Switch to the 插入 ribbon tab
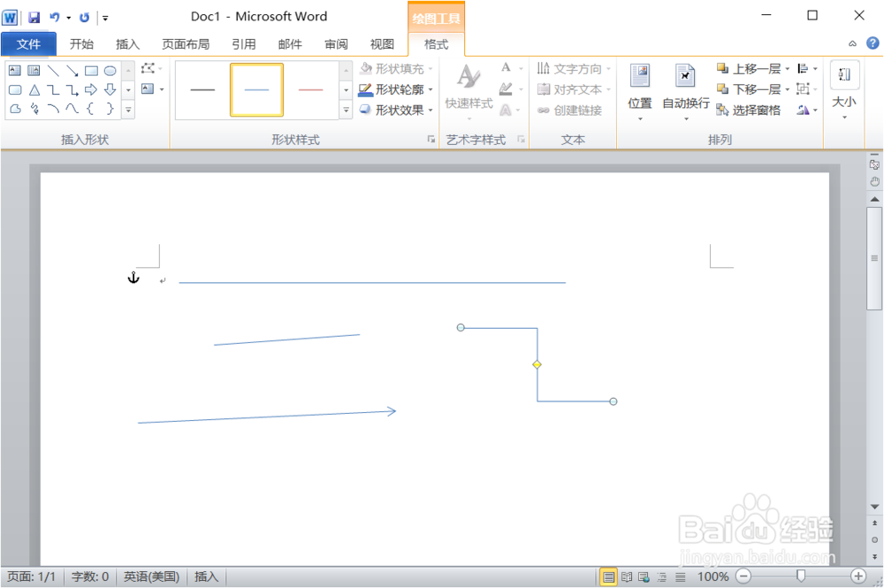Viewport: 884px width, 588px height. [126, 42]
